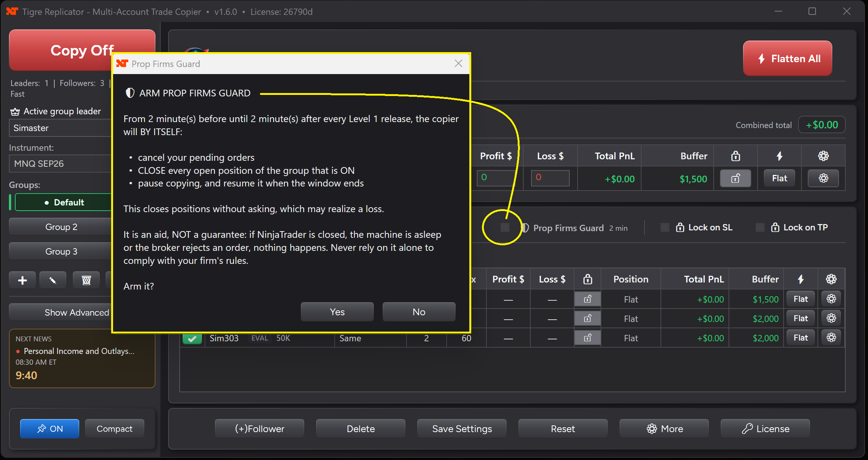868x460 pixels.
Task: Open gear settings in the follower row with $1,500 buffer
Action: coord(831,299)
